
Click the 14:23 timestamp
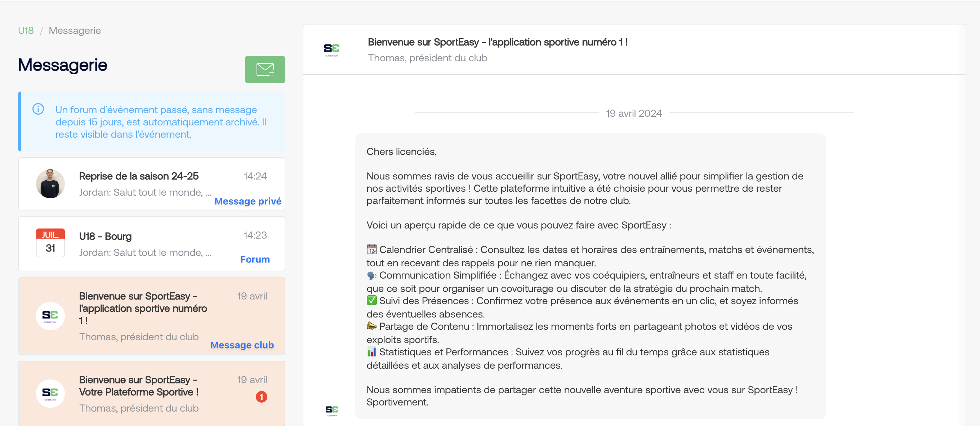(x=255, y=235)
